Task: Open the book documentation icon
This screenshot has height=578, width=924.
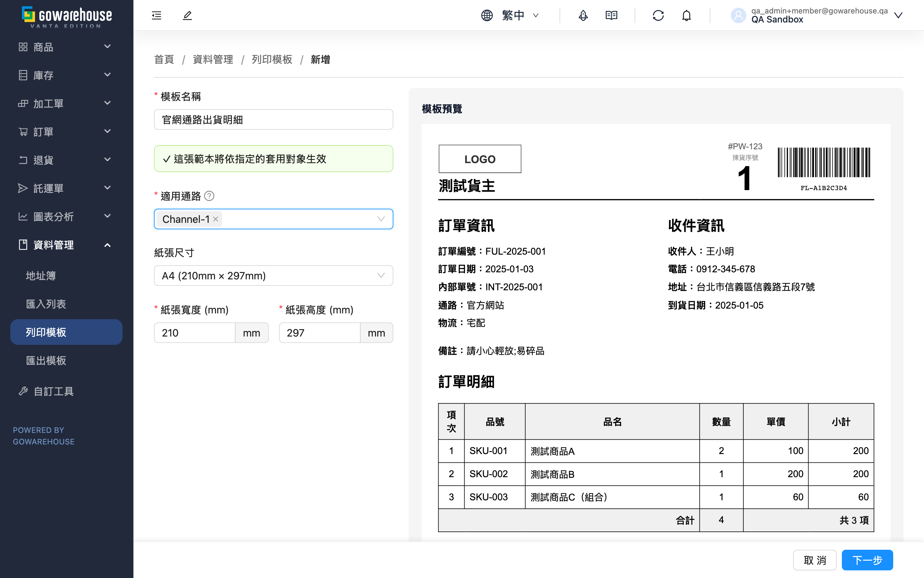Action: (x=611, y=15)
